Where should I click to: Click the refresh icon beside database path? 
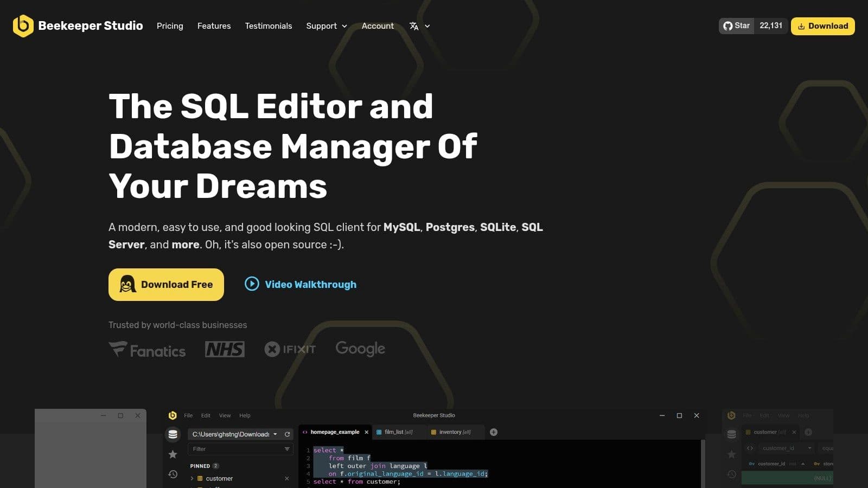[287, 434]
